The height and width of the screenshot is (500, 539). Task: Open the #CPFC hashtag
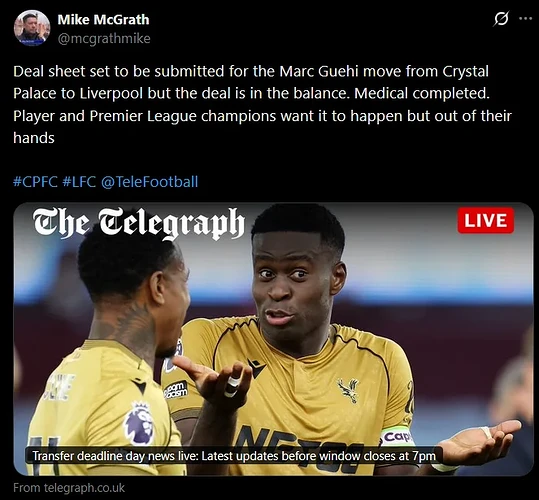[x=35, y=181]
